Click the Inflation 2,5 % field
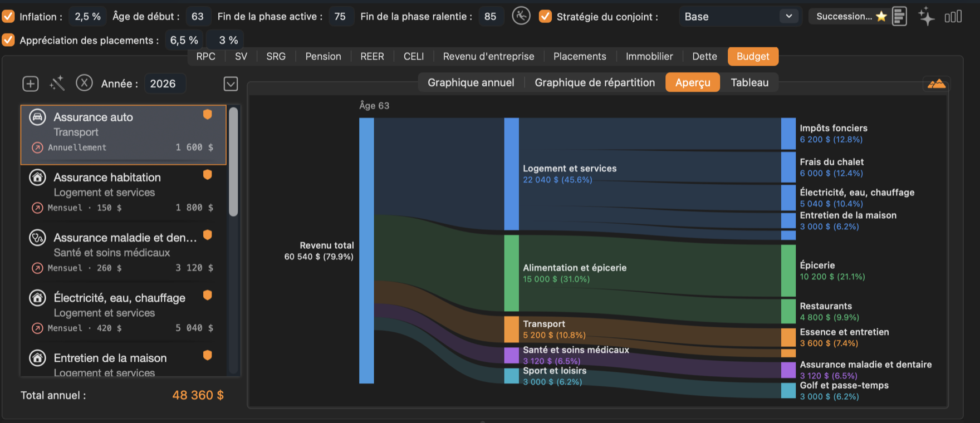 point(88,17)
